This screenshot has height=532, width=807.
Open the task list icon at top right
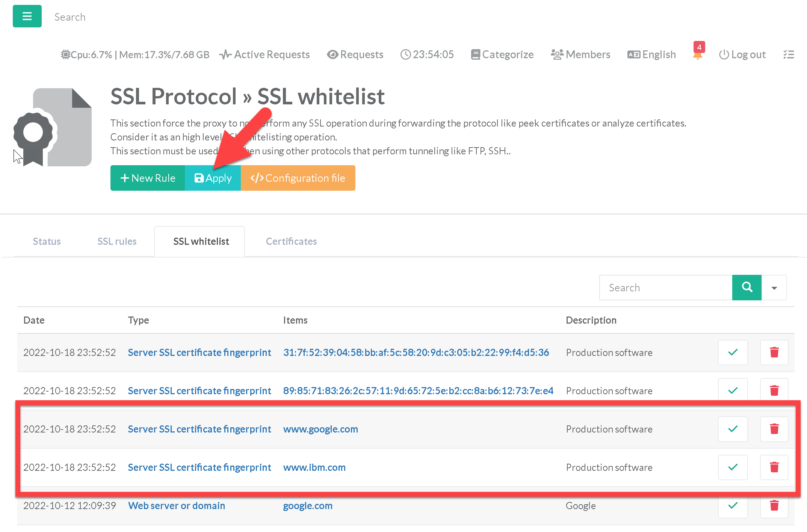click(789, 55)
